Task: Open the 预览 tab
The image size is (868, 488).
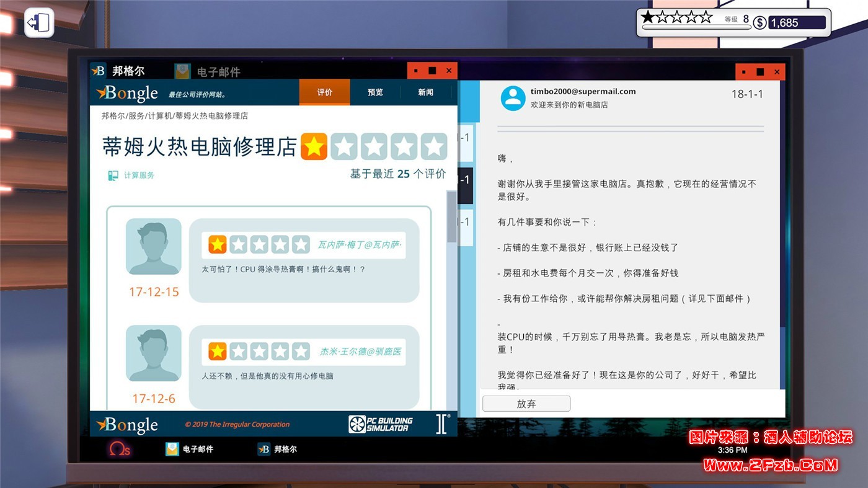Action: (375, 92)
